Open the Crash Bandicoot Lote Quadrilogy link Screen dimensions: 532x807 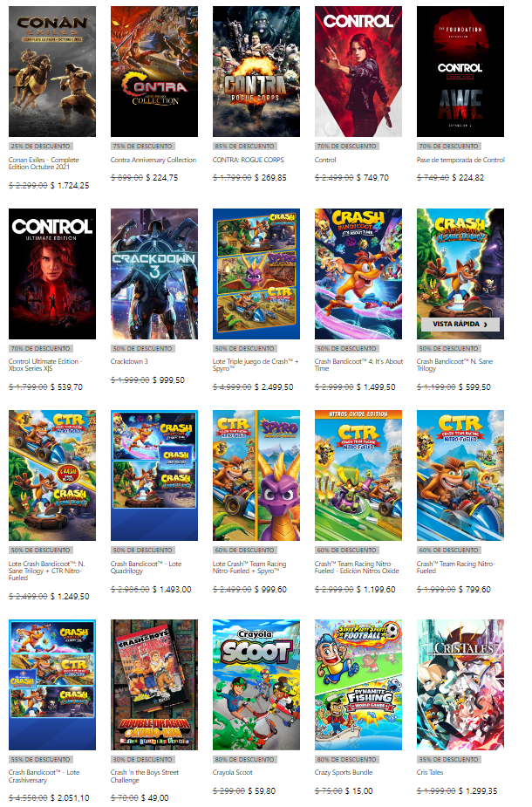[x=147, y=567]
